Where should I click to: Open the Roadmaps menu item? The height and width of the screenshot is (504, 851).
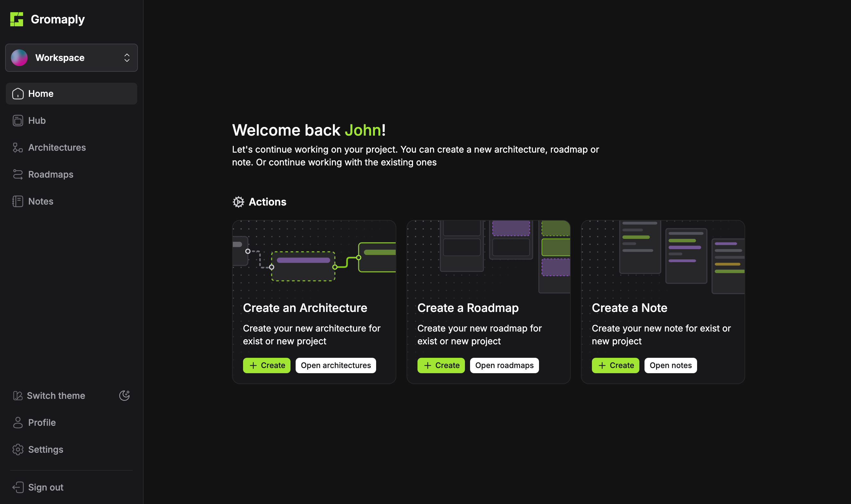click(51, 174)
